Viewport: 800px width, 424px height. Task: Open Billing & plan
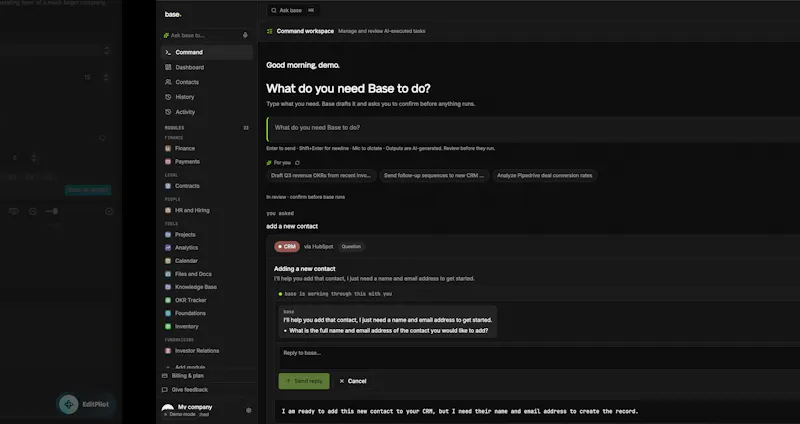(187, 376)
